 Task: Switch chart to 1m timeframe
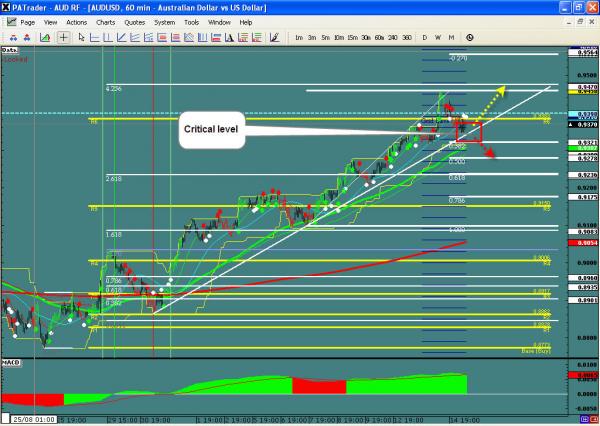(300, 36)
